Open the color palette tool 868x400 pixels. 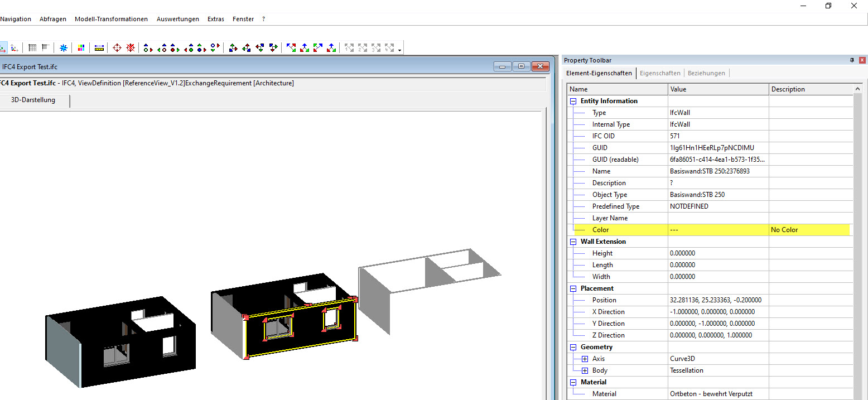[80, 47]
